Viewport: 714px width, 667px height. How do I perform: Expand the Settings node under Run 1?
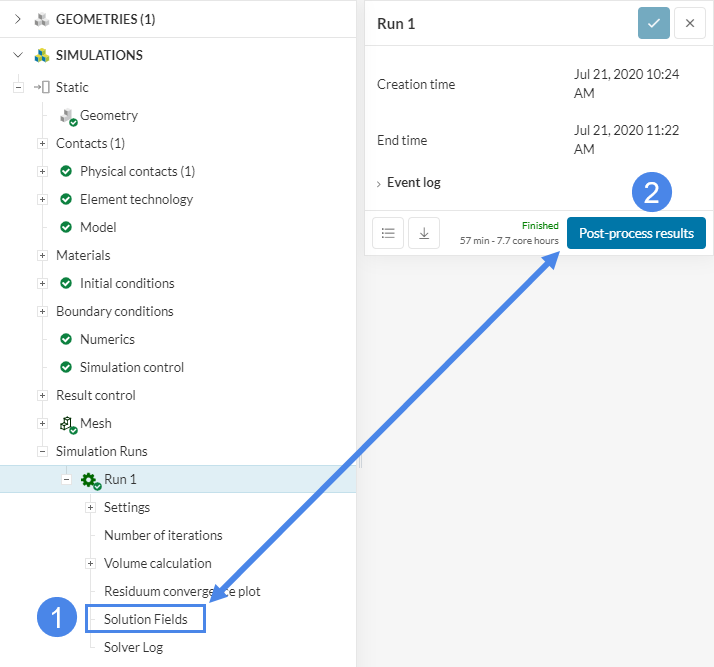click(90, 507)
